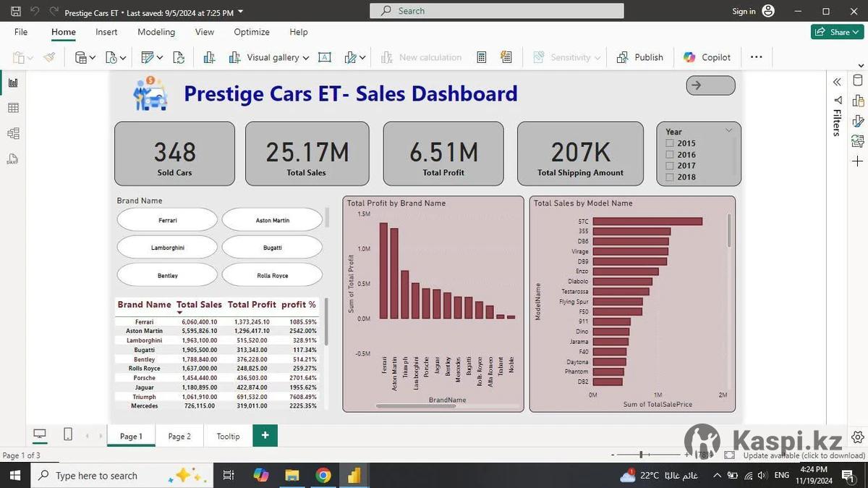Image resolution: width=868 pixels, height=488 pixels.
Task: Show hidden system tray icons chevron
Action: point(718,476)
